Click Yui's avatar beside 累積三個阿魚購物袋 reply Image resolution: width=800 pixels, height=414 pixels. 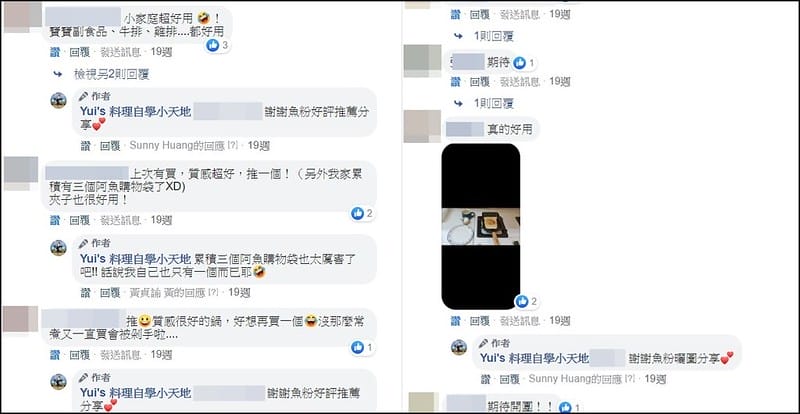pyautogui.click(x=58, y=248)
